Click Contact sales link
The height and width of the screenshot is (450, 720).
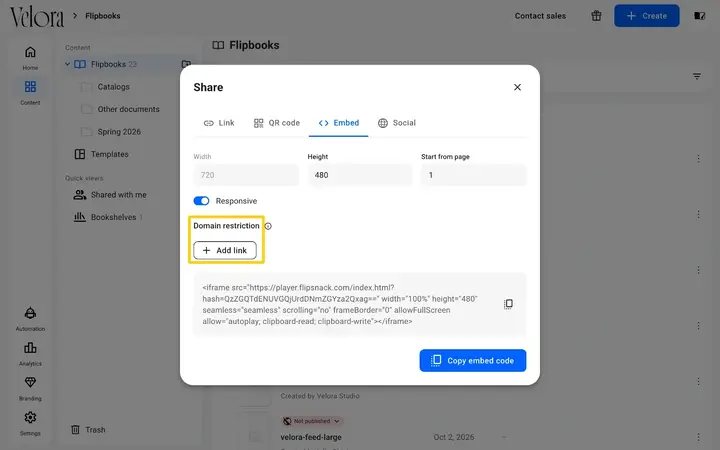coord(540,16)
